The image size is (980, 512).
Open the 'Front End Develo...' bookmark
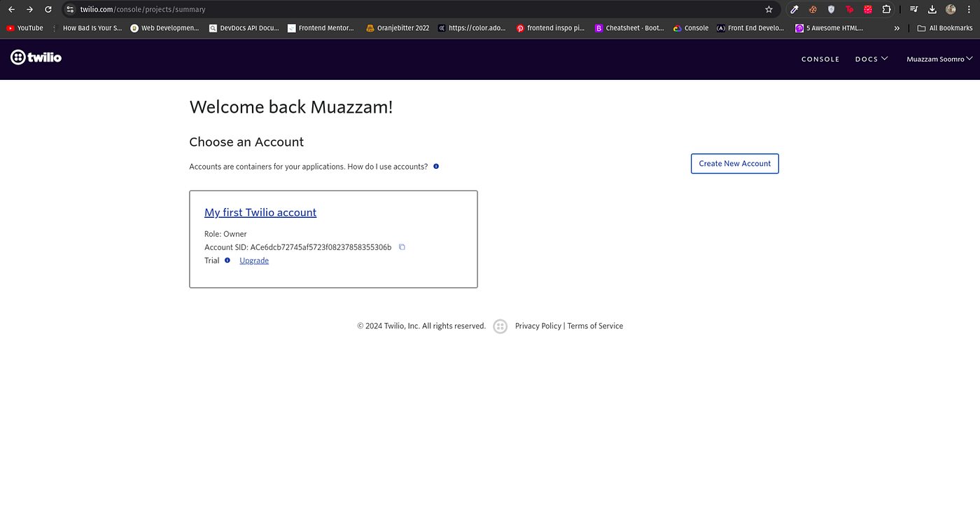coord(750,28)
